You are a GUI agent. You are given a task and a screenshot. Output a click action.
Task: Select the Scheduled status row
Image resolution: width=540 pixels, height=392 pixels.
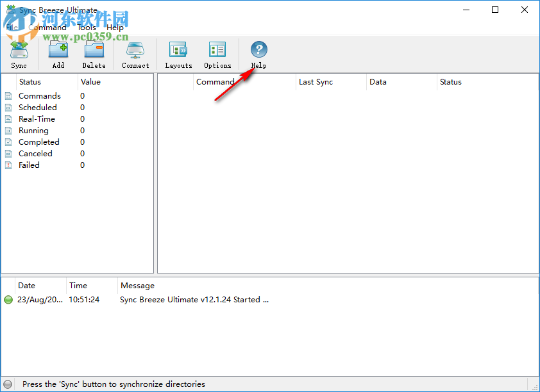coord(38,107)
